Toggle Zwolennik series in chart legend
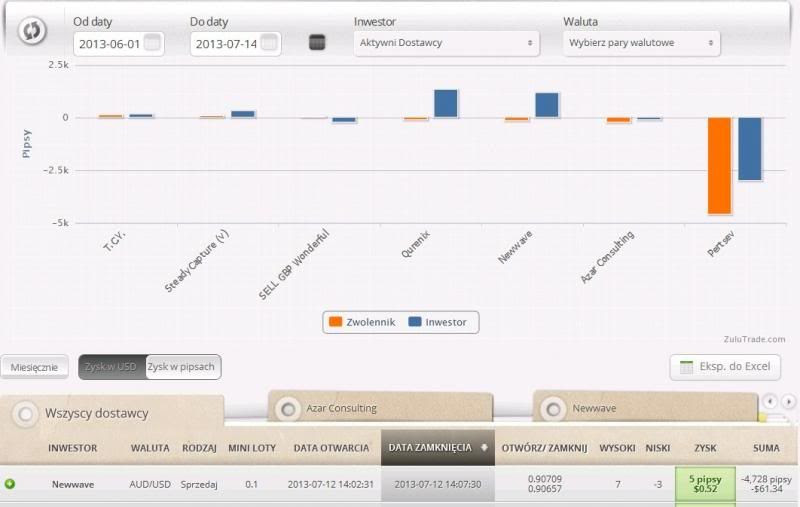Image resolution: width=800 pixels, height=507 pixels. [362, 322]
